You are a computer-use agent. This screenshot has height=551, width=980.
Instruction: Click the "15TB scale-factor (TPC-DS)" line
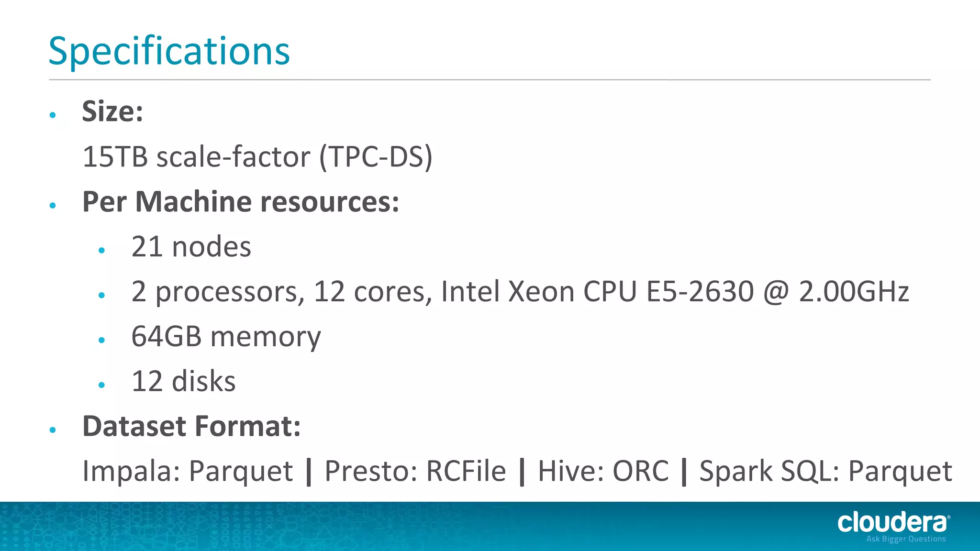[x=257, y=156]
